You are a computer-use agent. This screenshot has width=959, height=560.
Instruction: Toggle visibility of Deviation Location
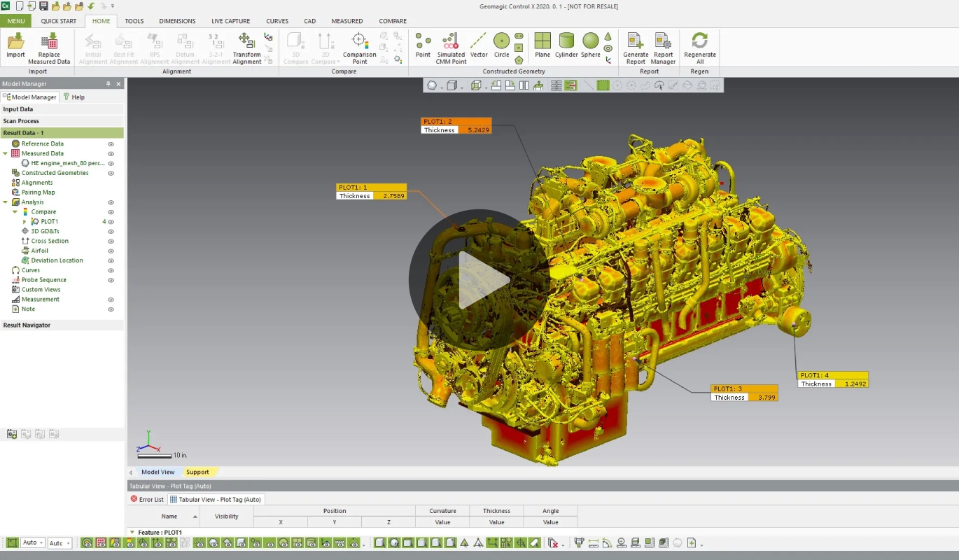tap(111, 260)
